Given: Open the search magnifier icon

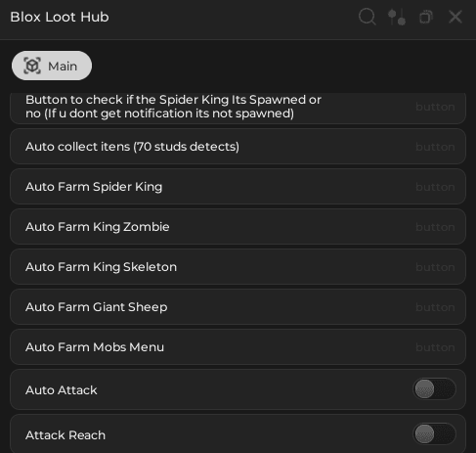Looking at the screenshot, I should coord(368,17).
